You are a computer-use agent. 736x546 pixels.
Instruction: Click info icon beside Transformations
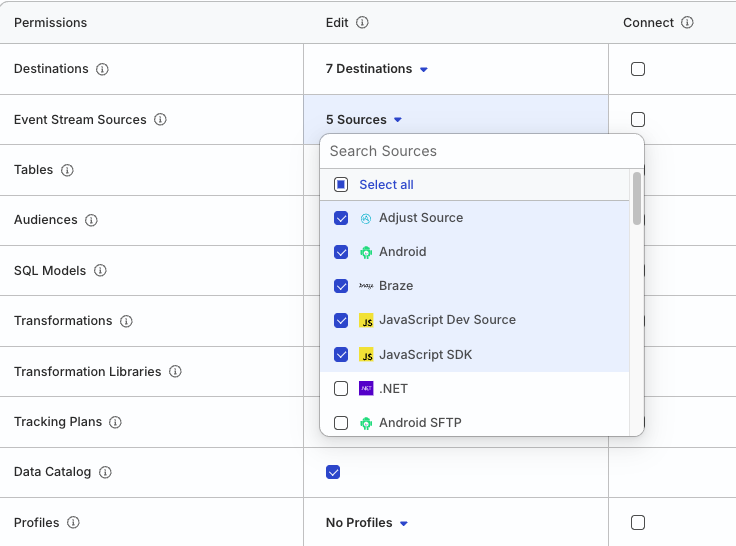coord(126,321)
